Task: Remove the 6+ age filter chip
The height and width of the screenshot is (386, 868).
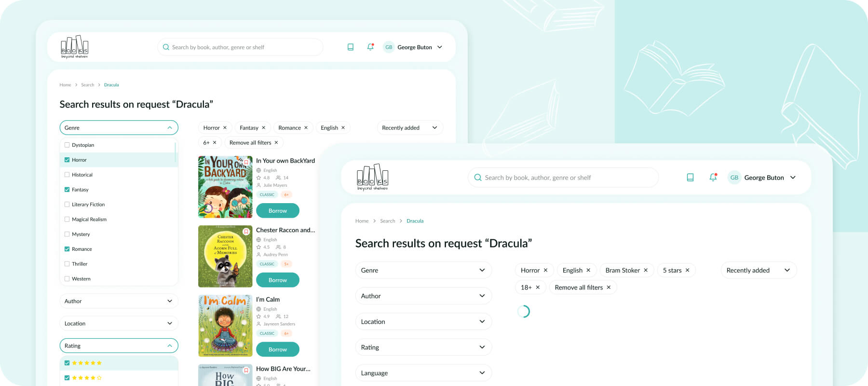Action: (215, 143)
